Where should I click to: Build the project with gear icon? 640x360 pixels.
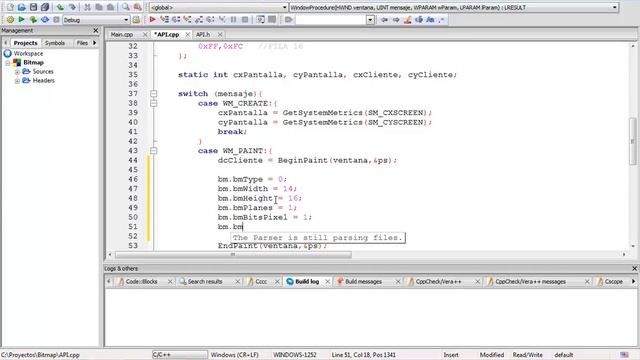10,19
